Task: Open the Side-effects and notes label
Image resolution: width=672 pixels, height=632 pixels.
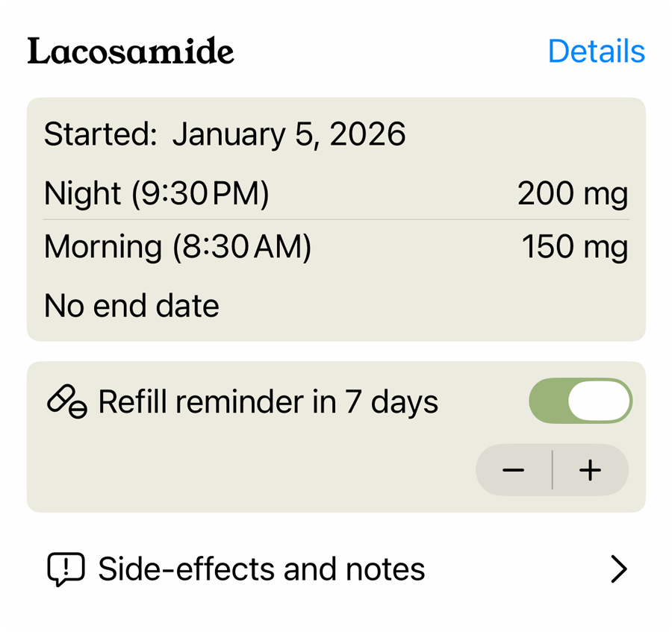Action: (261, 569)
